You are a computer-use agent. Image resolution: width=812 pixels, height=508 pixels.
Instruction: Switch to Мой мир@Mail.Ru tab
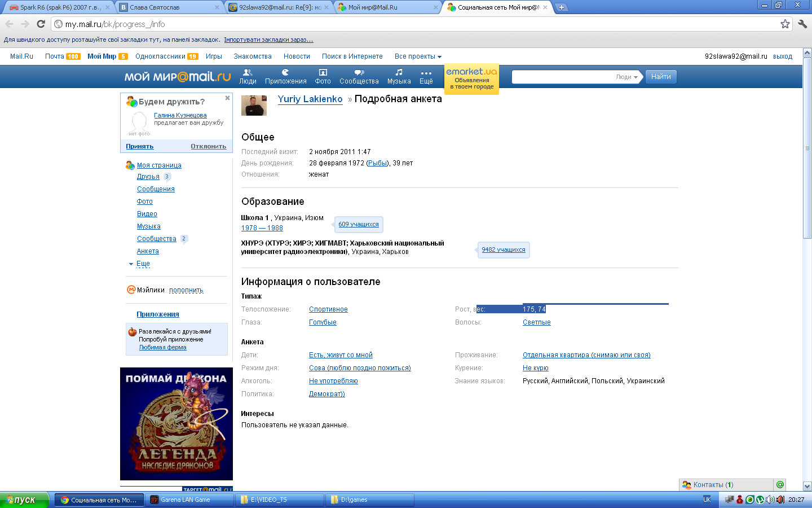click(388, 7)
